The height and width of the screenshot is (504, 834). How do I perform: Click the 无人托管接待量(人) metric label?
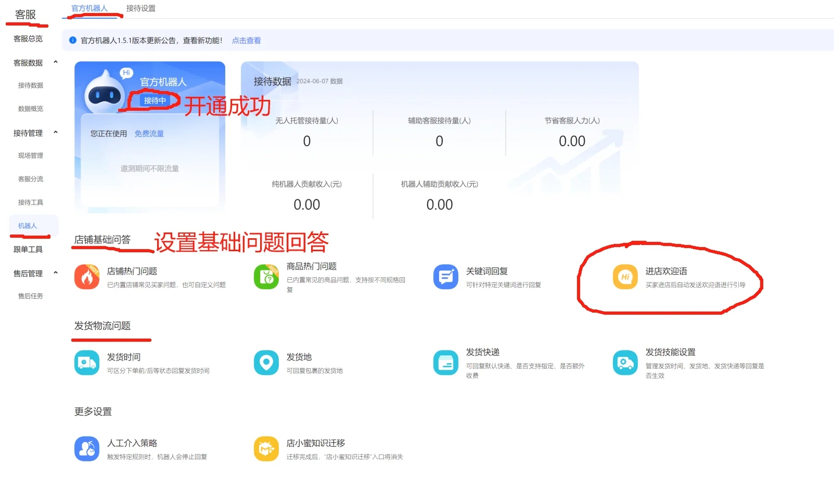(x=307, y=121)
